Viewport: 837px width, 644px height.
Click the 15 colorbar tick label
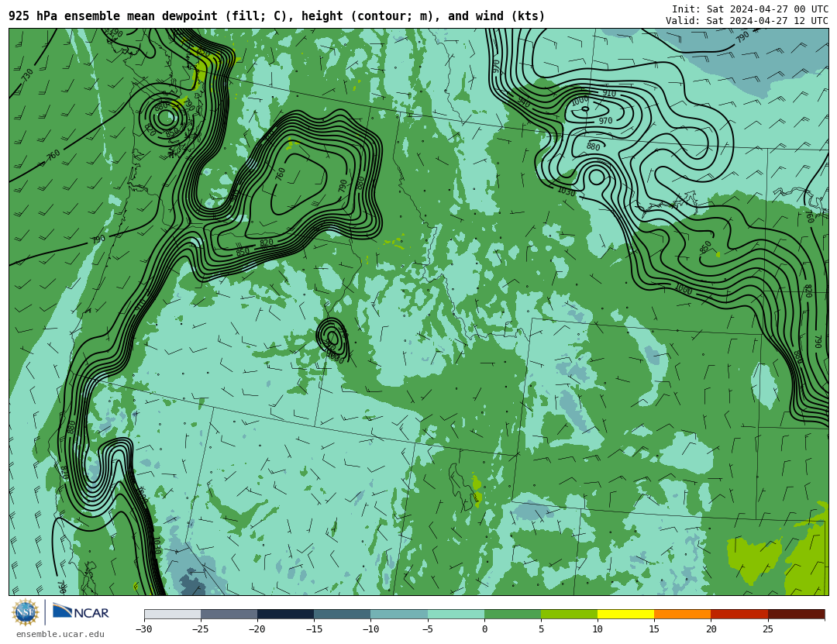[x=654, y=629]
